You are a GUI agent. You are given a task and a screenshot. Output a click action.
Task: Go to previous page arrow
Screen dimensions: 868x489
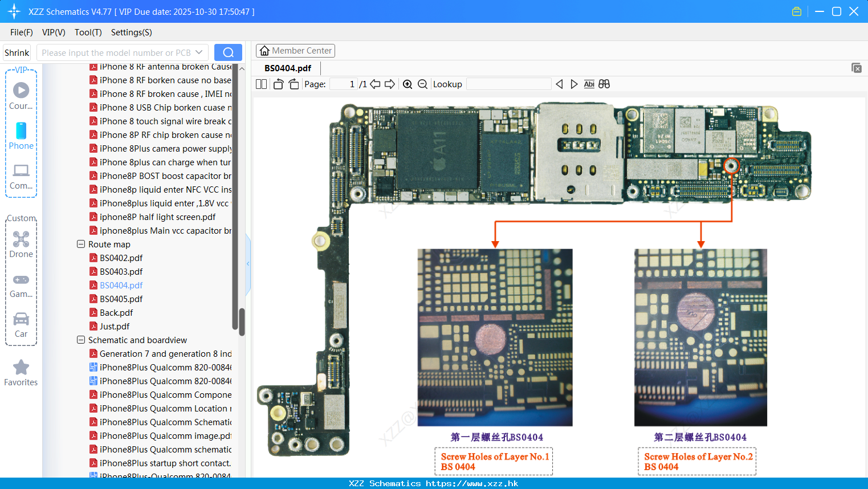(375, 84)
